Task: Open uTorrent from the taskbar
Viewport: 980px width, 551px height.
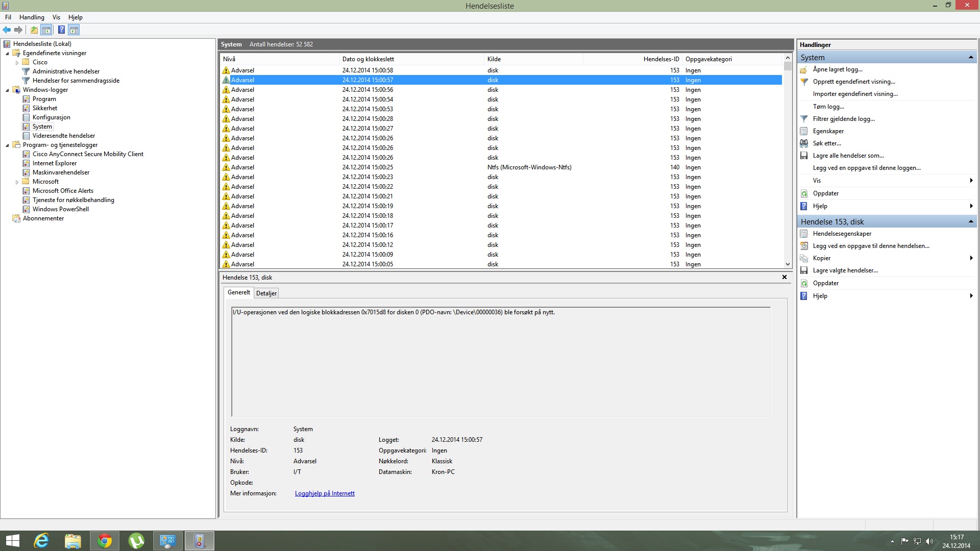Action: pos(136,541)
